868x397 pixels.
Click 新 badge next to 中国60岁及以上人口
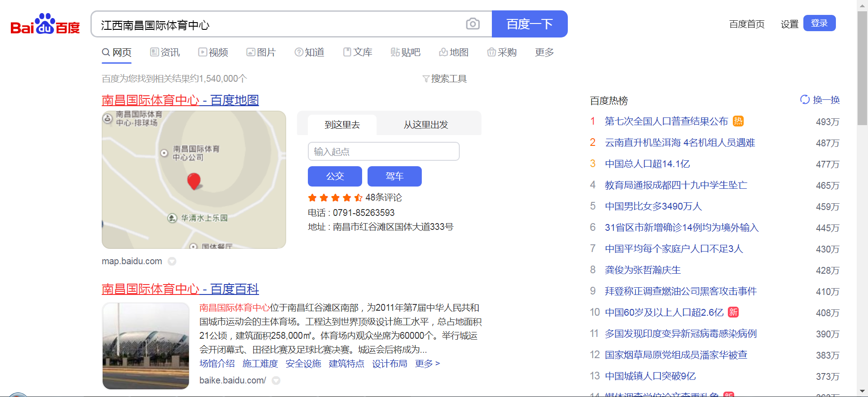pos(733,312)
